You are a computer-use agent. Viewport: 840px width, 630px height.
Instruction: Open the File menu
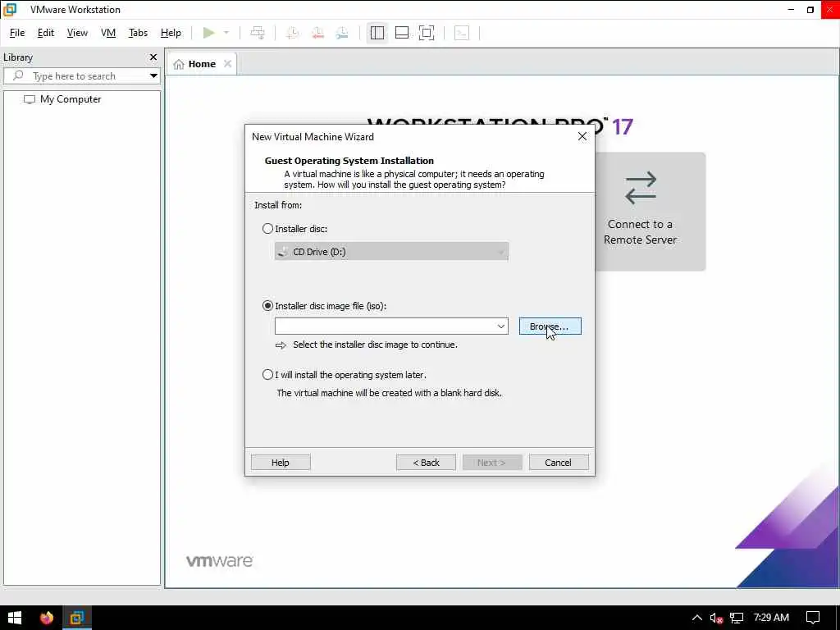point(17,33)
